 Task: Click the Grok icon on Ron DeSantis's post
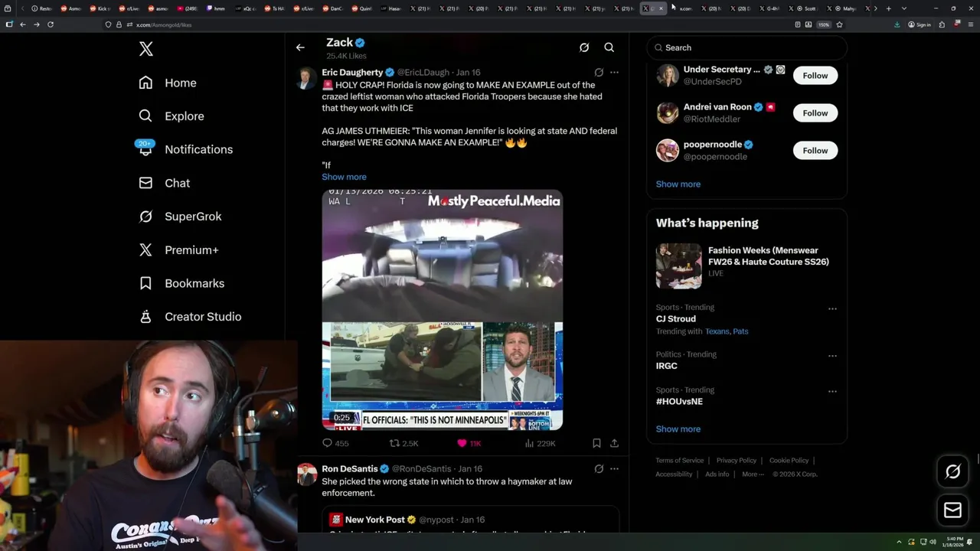[599, 469]
